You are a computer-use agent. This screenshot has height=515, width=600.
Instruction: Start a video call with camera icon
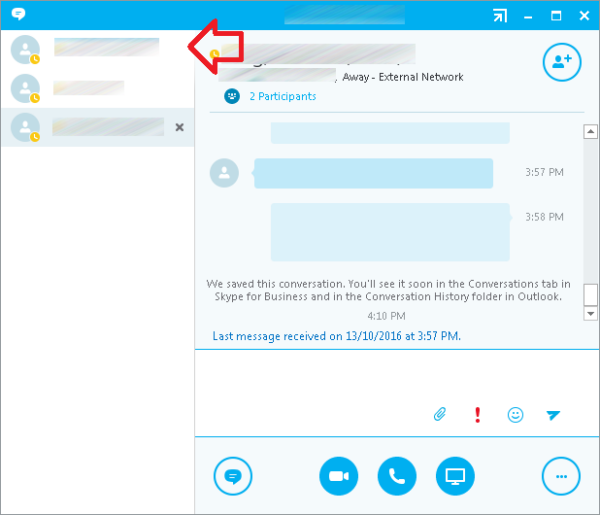(x=339, y=476)
